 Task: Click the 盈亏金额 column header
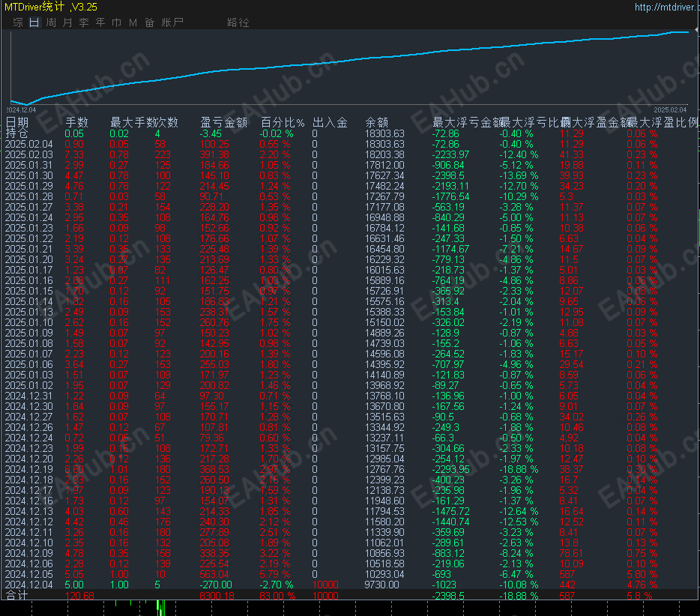coord(223,122)
